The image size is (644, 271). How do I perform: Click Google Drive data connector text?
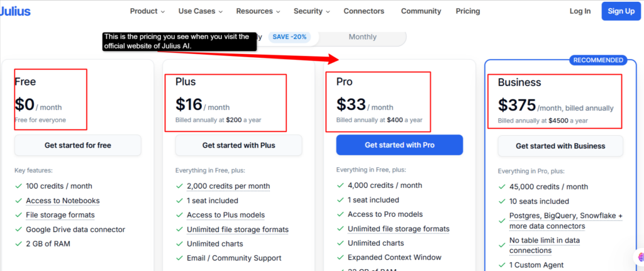coord(75,230)
